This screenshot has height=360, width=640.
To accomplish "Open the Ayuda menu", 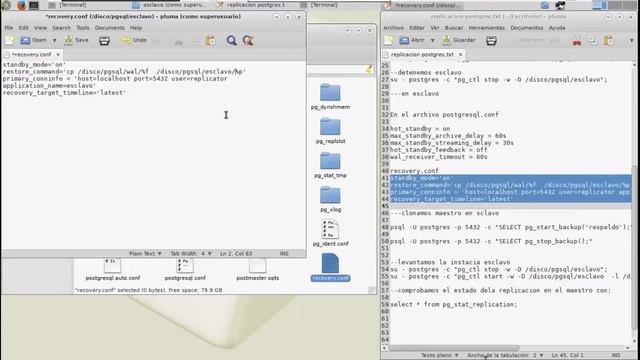I will click(x=557, y=28).
